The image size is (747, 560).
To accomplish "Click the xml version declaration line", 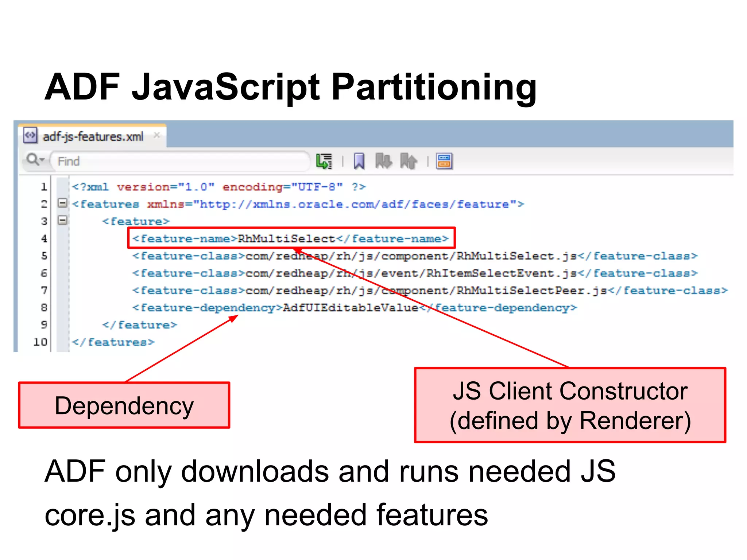I will [219, 187].
